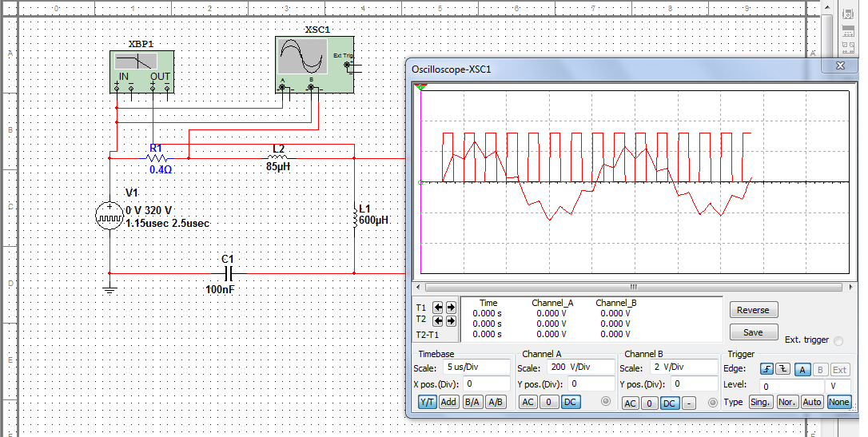Click the oscilloscope horizontal scrollbar thumb
The height and width of the screenshot is (437, 868).
(634, 287)
